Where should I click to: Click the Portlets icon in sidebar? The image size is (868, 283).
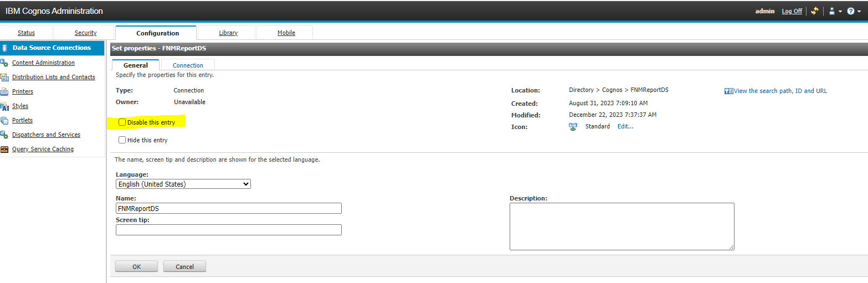(4, 121)
